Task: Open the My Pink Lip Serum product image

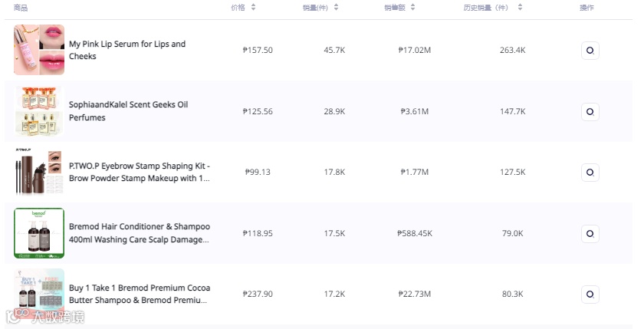Action: pyautogui.click(x=39, y=50)
